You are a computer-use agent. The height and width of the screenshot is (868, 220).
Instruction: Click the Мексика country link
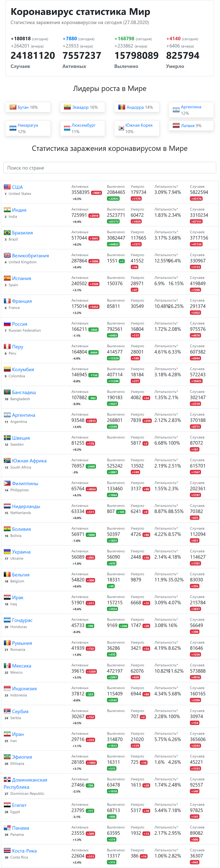pyautogui.click(x=22, y=666)
